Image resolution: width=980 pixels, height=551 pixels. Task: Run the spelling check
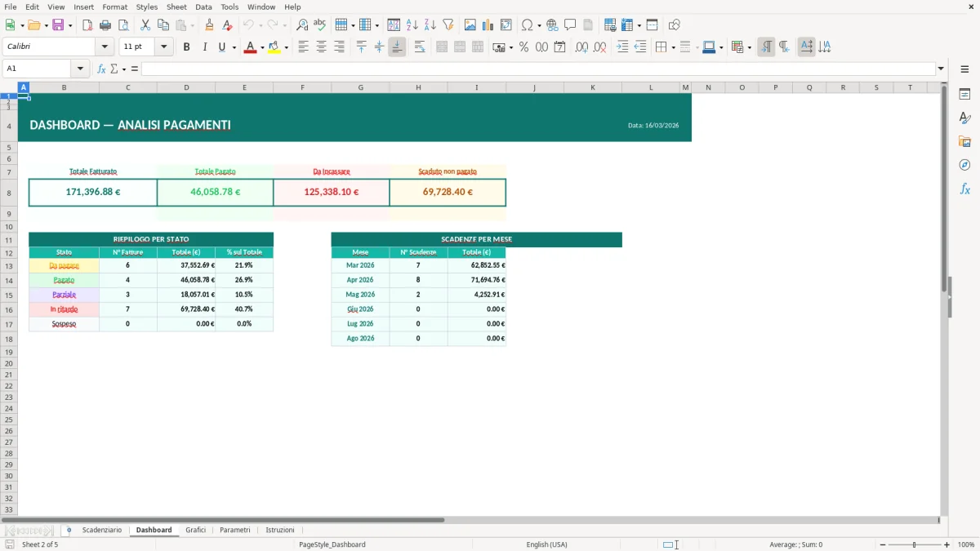click(x=320, y=25)
